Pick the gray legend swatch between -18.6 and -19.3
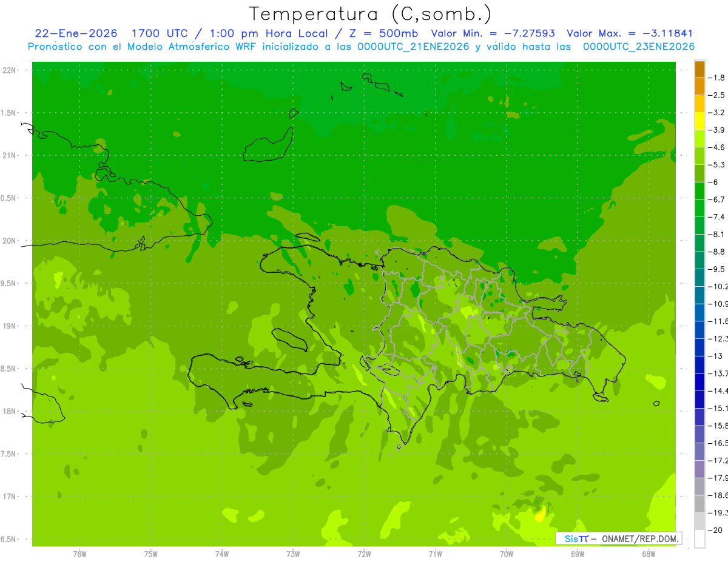This screenshot has width=728, height=562. (x=699, y=504)
